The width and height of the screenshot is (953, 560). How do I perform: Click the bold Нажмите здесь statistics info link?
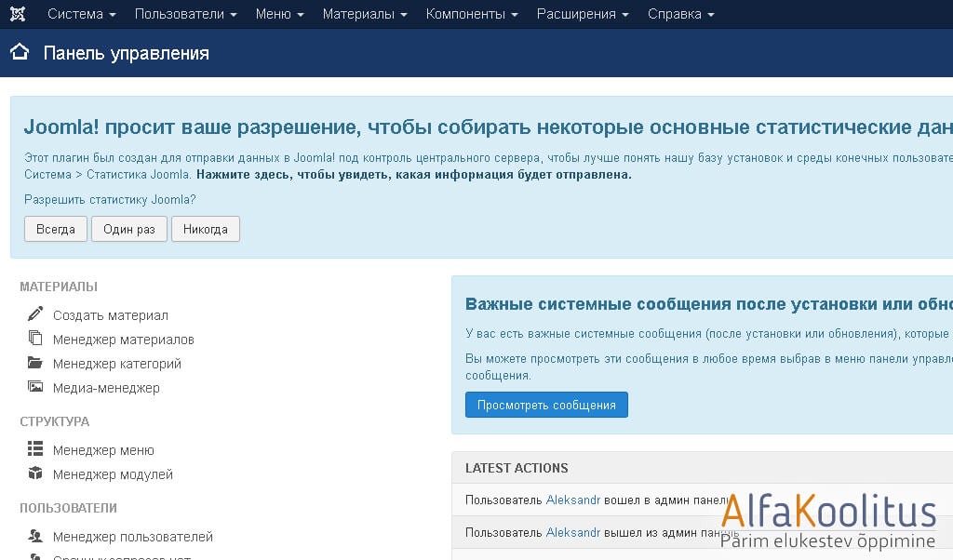(x=414, y=175)
